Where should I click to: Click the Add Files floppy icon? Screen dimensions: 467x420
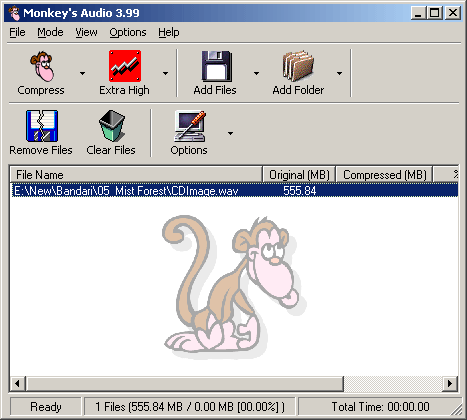pos(217,66)
